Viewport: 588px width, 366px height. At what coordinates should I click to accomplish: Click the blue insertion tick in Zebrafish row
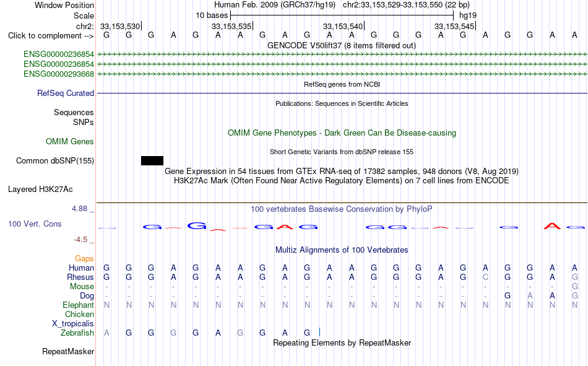tap(319, 332)
